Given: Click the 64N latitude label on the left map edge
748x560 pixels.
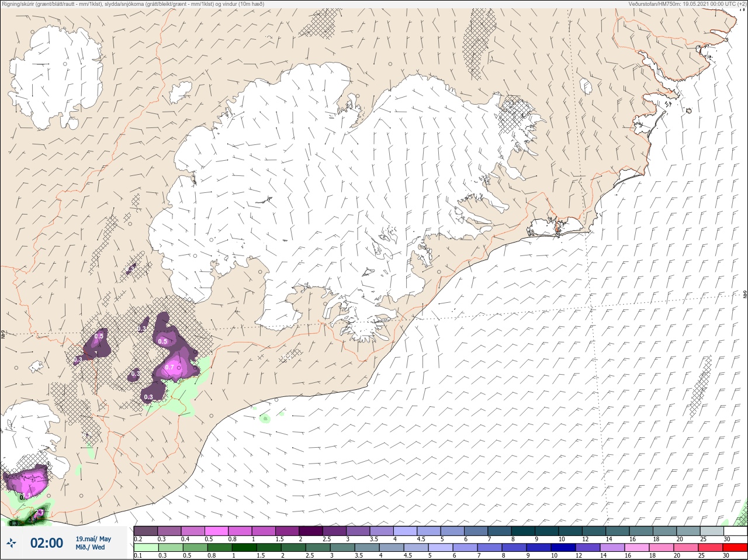Looking at the screenshot, I should (2, 333).
